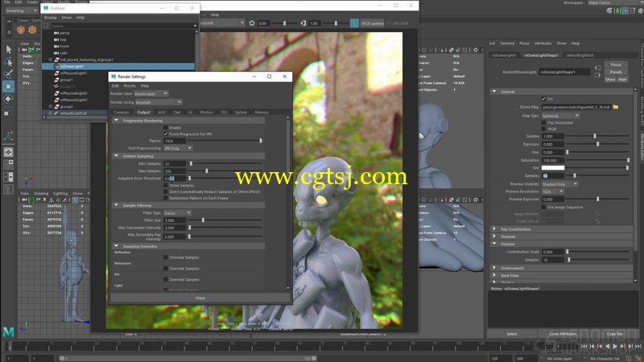
Task: Open Fast Preprocessing IPR Only dropdown
Action: 177,148
